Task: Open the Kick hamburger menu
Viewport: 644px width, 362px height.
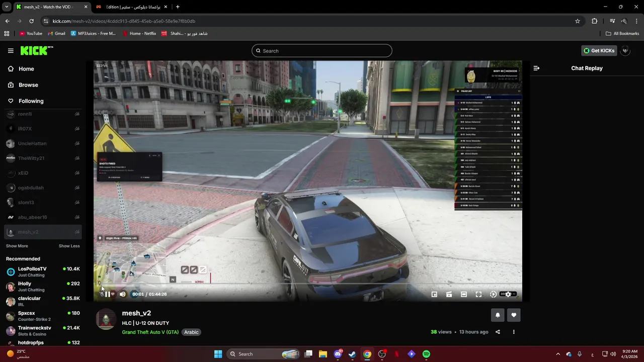Action: click(x=11, y=51)
